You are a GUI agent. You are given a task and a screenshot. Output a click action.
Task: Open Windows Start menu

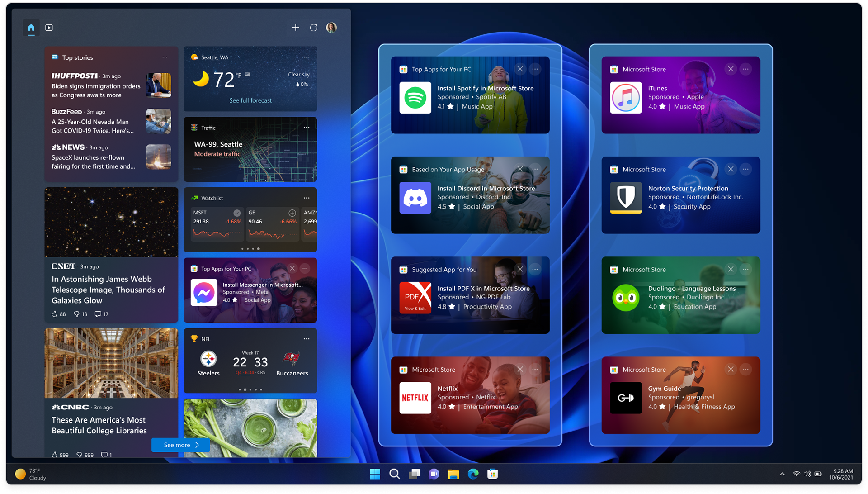(x=375, y=474)
